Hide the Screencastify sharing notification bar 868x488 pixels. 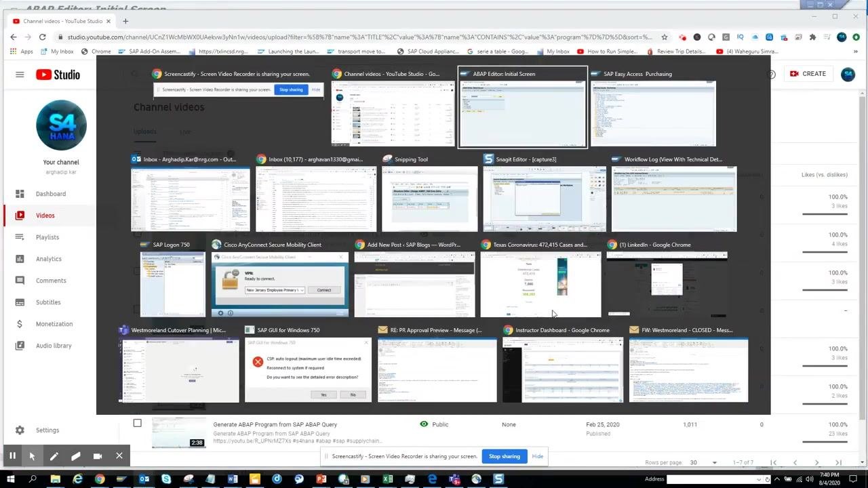(538, 456)
